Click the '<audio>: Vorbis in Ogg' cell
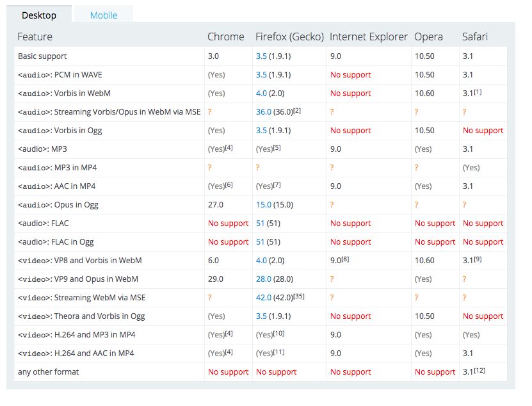 tap(109, 131)
